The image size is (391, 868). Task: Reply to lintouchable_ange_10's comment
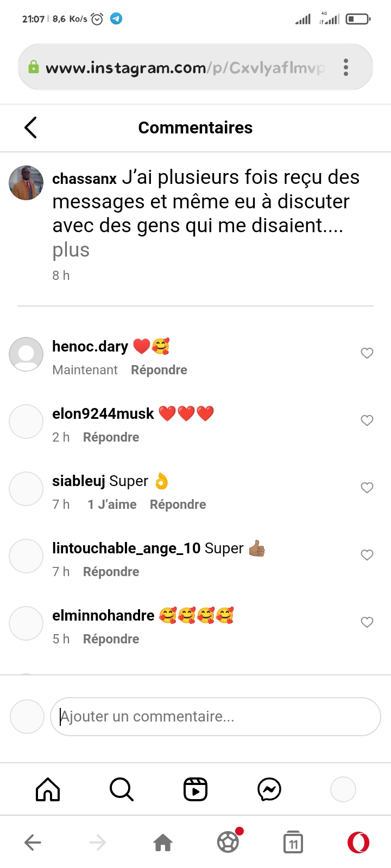pyautogui.click(x=111, y=572)
